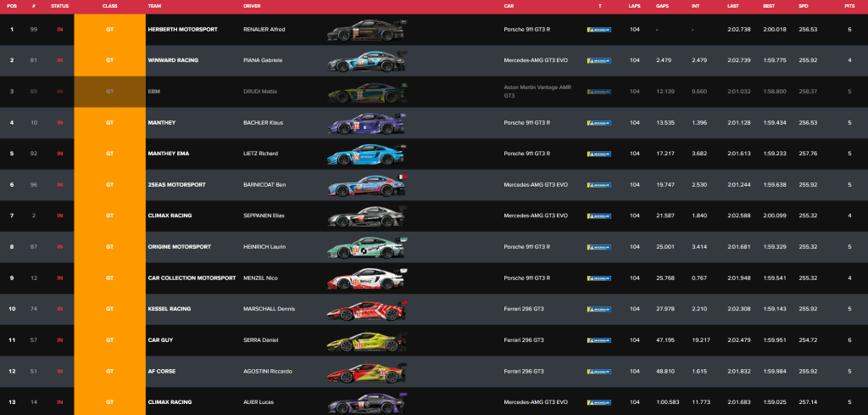Click the Michelin logo in AF Corse row
This screenshot has width=868, height=415.
tap(599, 371)
